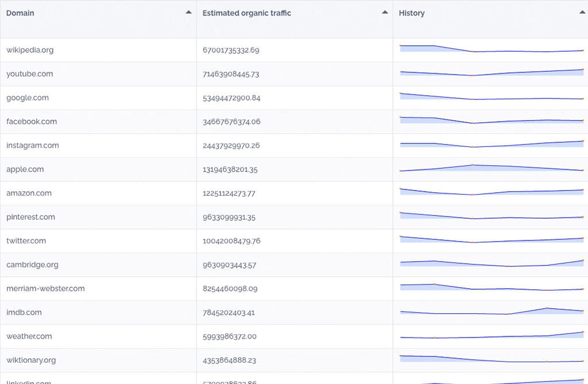Click the History column header label
Image resolution: width=588 pixels, height=384 pixels.
[412, 13]
